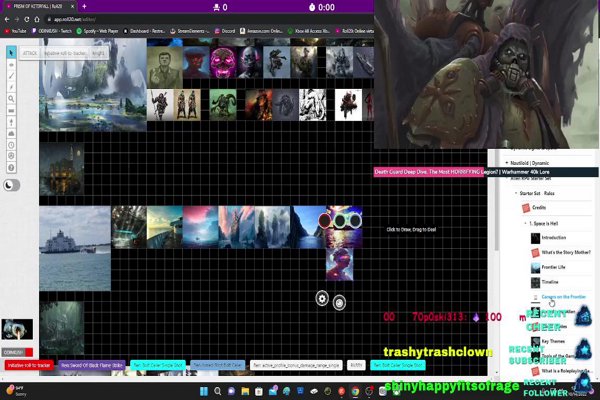
Task: Close the PRISM OF AZTORYALL tab
Action: (73, 7)
